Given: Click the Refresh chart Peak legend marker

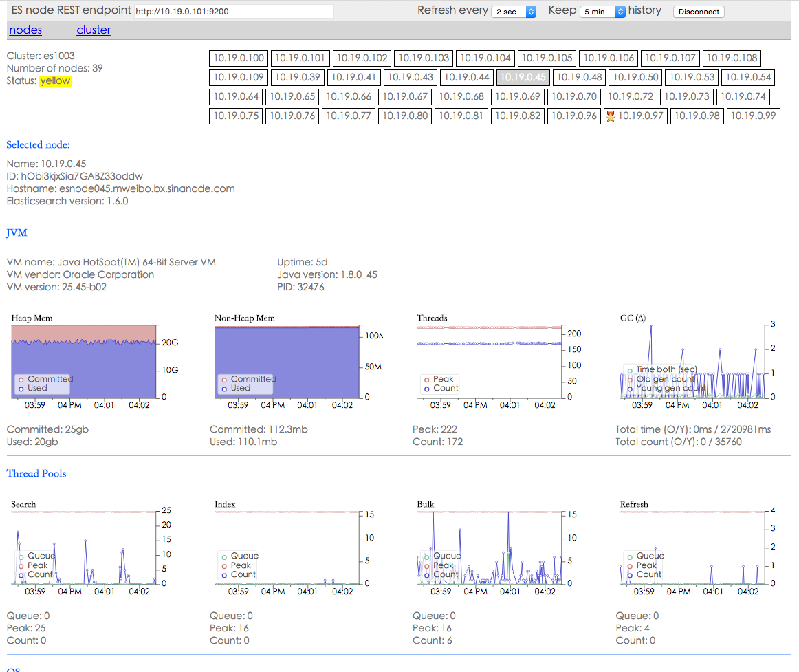Looking at the screenshot, I should click(x=630, y=565).
